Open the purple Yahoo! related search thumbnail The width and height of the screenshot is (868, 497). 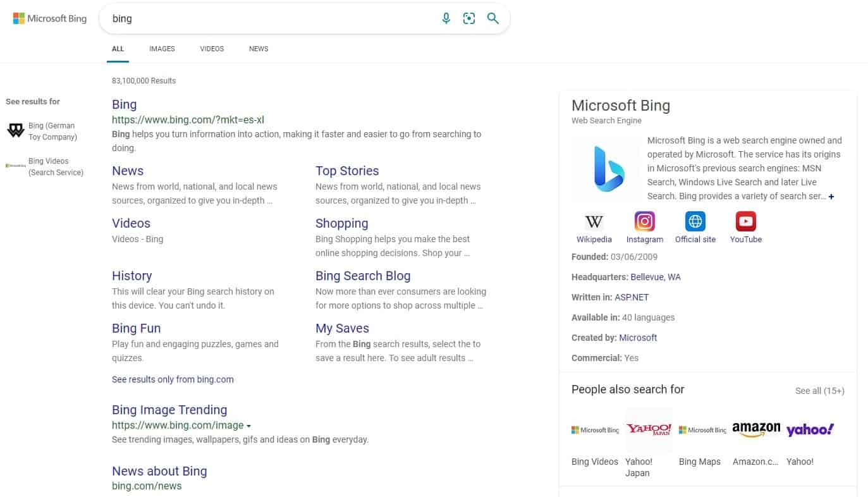pyautogui.click(x=810, y=430)
